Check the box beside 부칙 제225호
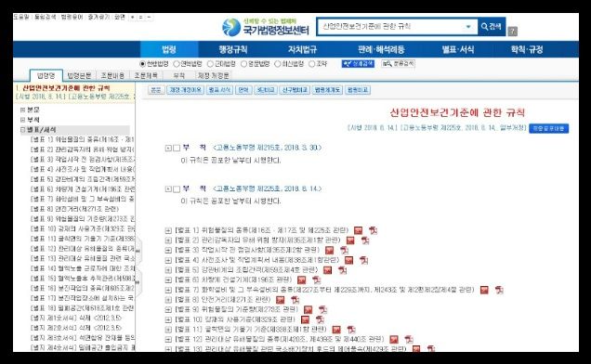591x364 pixels. pyautogui.click(x=177, y=189)
